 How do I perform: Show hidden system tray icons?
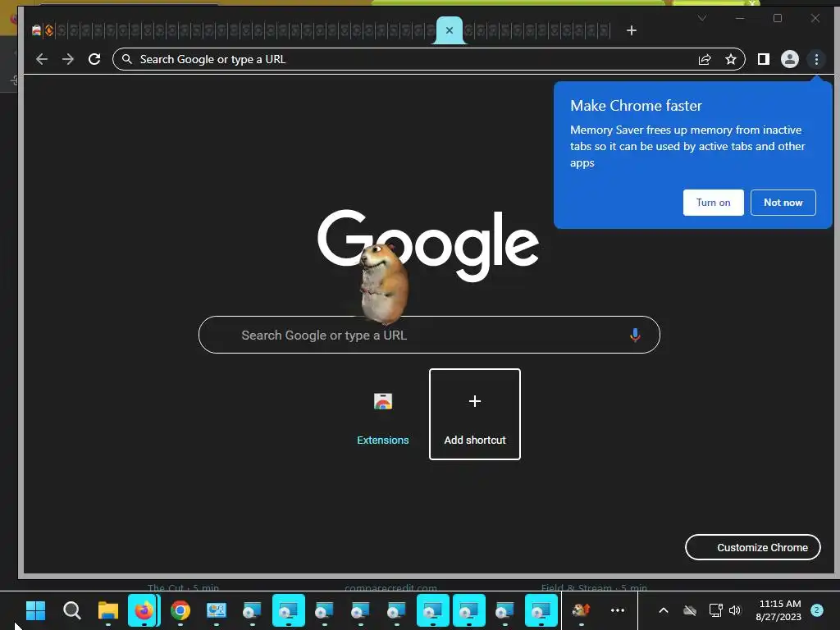[663, 610]
